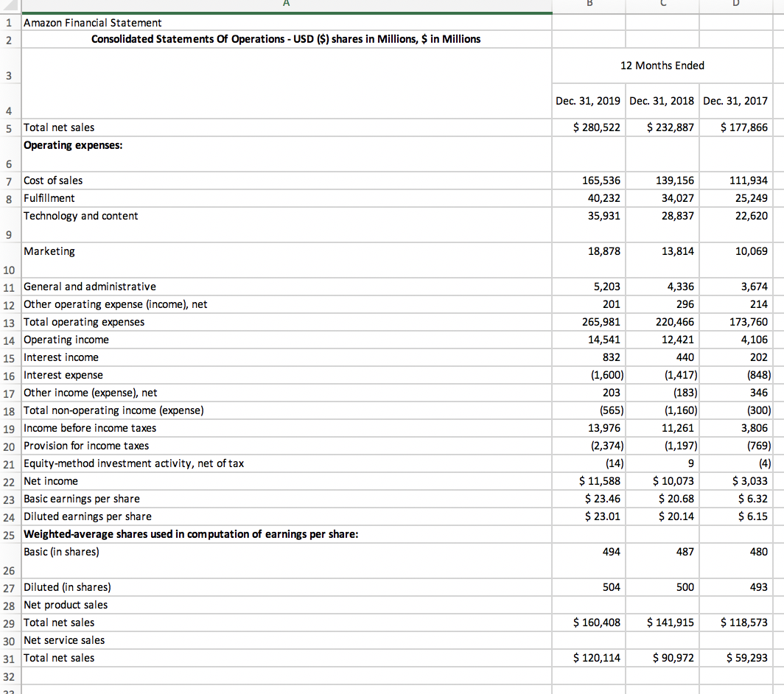Screen dimensions: 784x694
Task: Click the 165,536 cost of sales value
Action: tap(601, 180)
